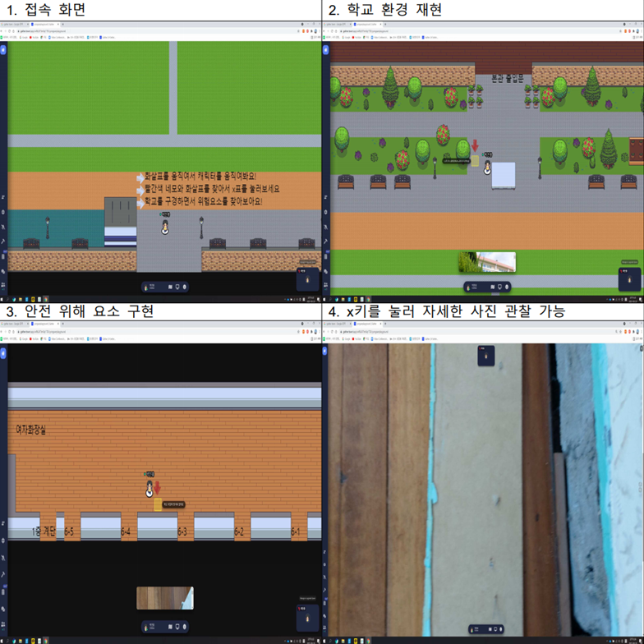This screenshot has height=644, width=644.
Task: Click small video tile atop photo, screenshot 4
Action: (x=486, y=356)
